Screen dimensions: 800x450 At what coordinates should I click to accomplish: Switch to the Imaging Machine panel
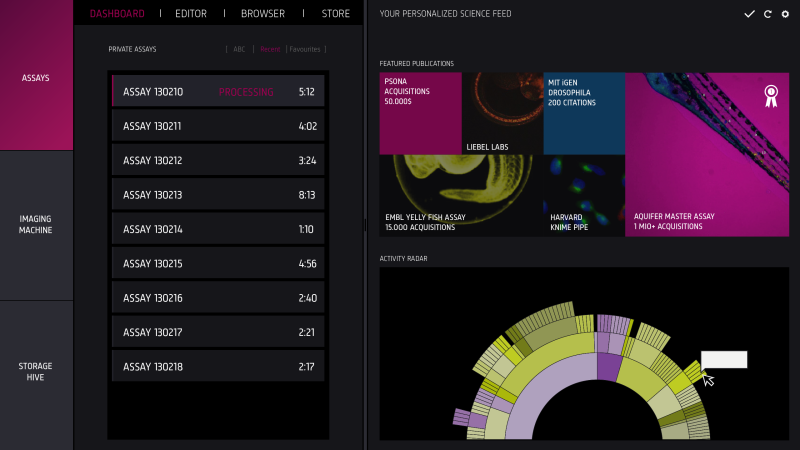tap(36, 225)
